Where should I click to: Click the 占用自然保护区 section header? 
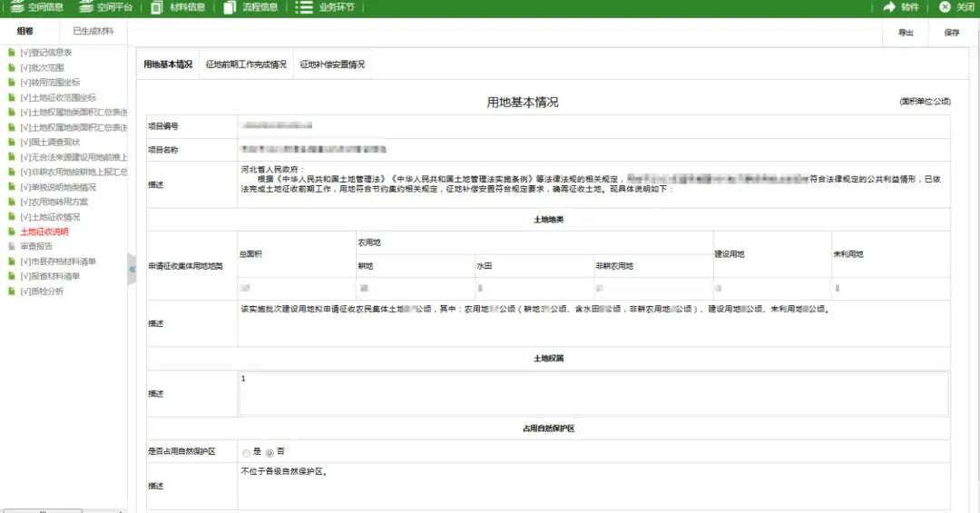(x=548, y=429)
